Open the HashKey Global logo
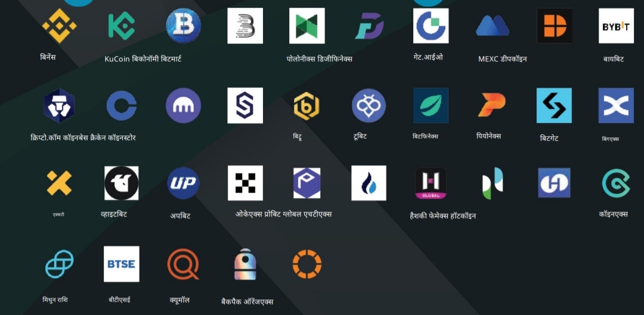 [x=431, y=183]
